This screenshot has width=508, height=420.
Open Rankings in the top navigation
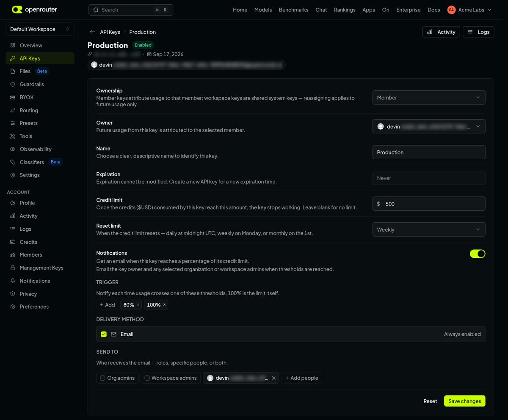345,10
